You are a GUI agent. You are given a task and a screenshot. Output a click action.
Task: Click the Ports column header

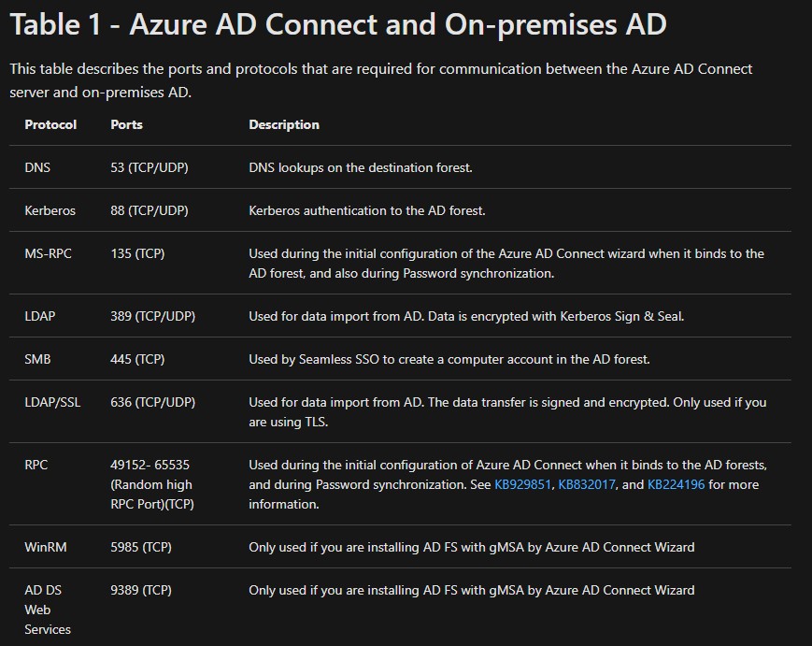126,125
